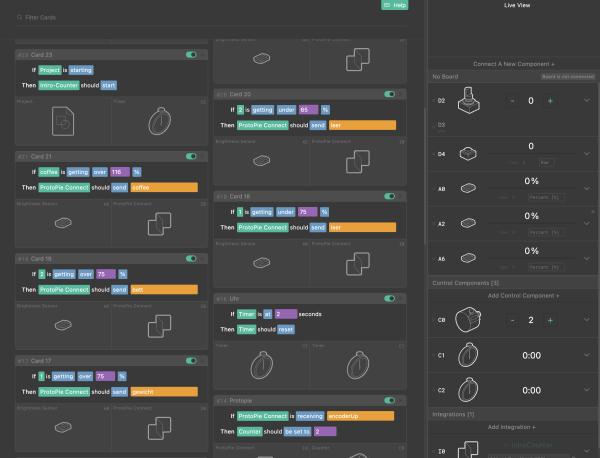The height and width of the screenshot is (458, 600).
Task: Increase the D2 value with plus
Action: [550, 101]
